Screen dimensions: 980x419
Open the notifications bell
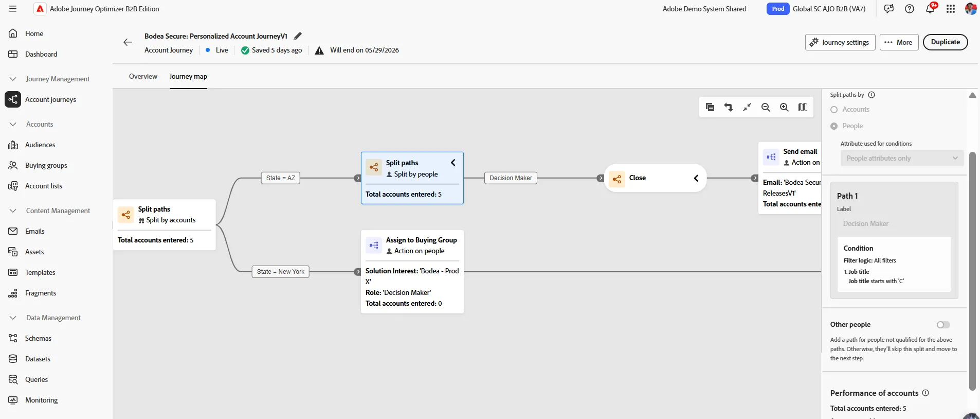[930, 9]
